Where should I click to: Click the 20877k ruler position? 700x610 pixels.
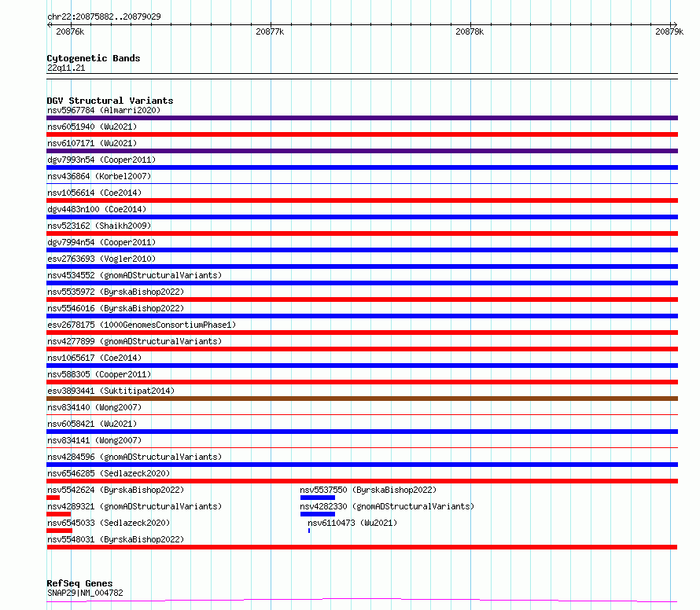[270, 31]
